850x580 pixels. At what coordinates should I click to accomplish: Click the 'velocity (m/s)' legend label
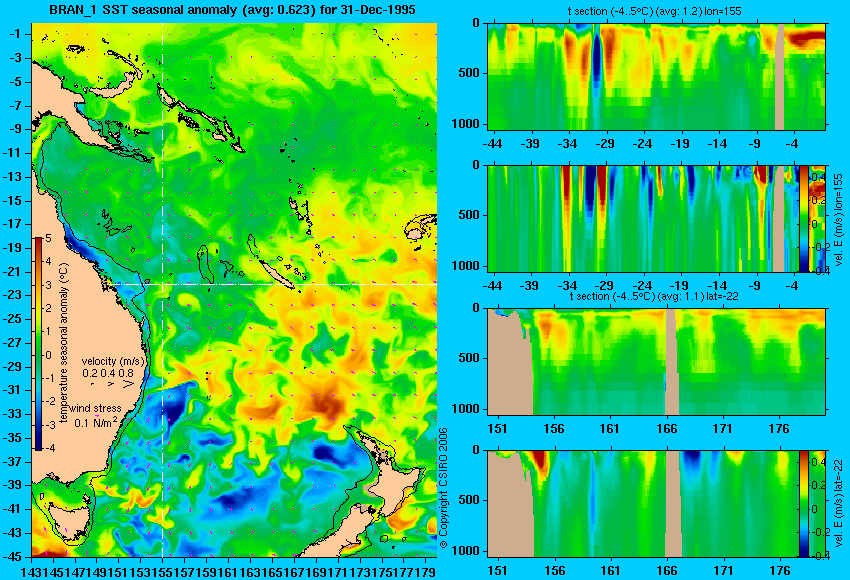pyautogui.click(x=113, y=361)
